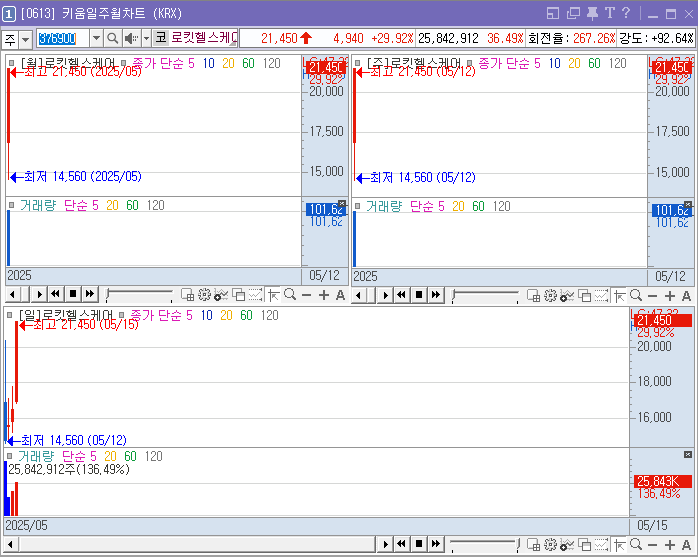Click the 120 moving average label in monthly chart
698x557 pixels.
272,64
